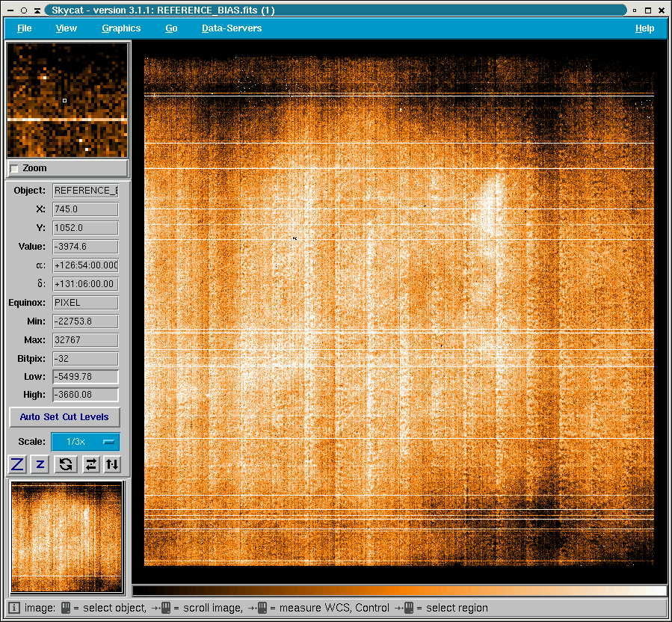
Task: Expand the Graphics menu
Action: [121, 28]
